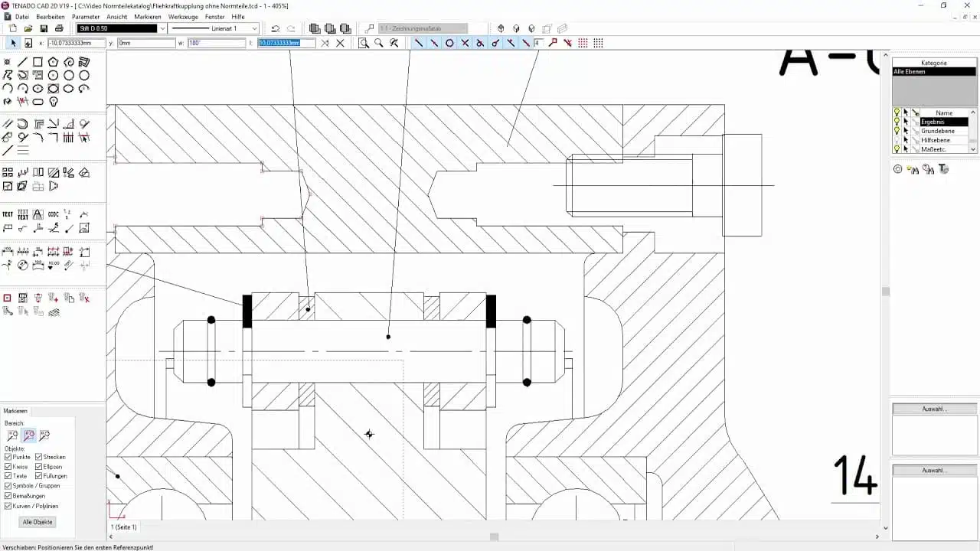The width and height of the screenshot is (980, 551).
Task: Click the text style T icon
Action: (944, 169)
